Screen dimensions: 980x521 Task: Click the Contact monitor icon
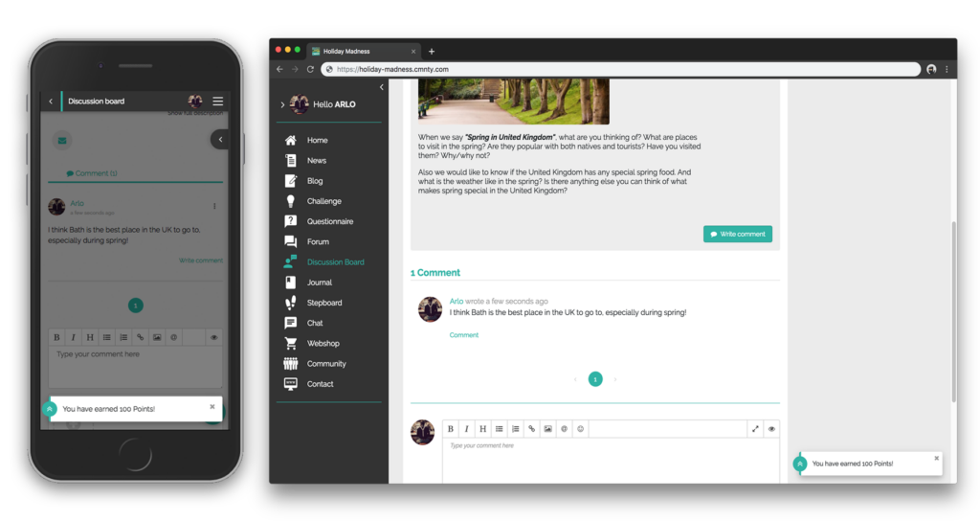tap(291, 383)
